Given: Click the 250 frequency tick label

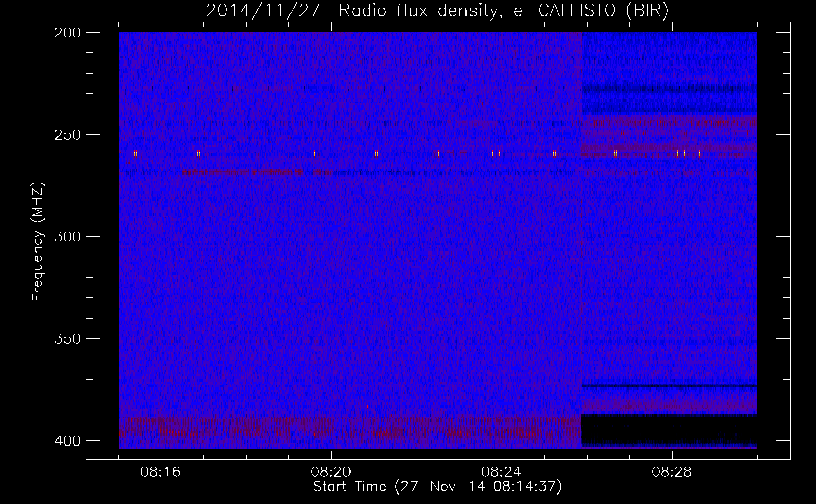Looking at the screenshot, I should tap(68, 135).
